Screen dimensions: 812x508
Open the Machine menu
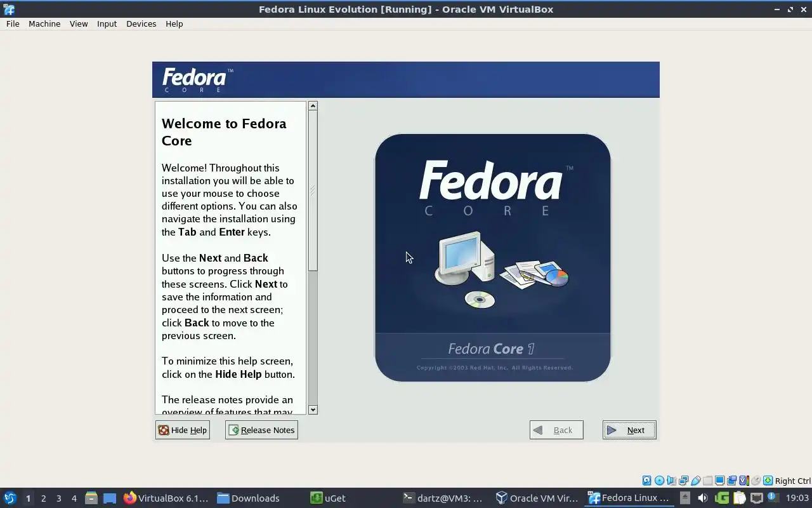pyautogui.click(x=44, y=23)
